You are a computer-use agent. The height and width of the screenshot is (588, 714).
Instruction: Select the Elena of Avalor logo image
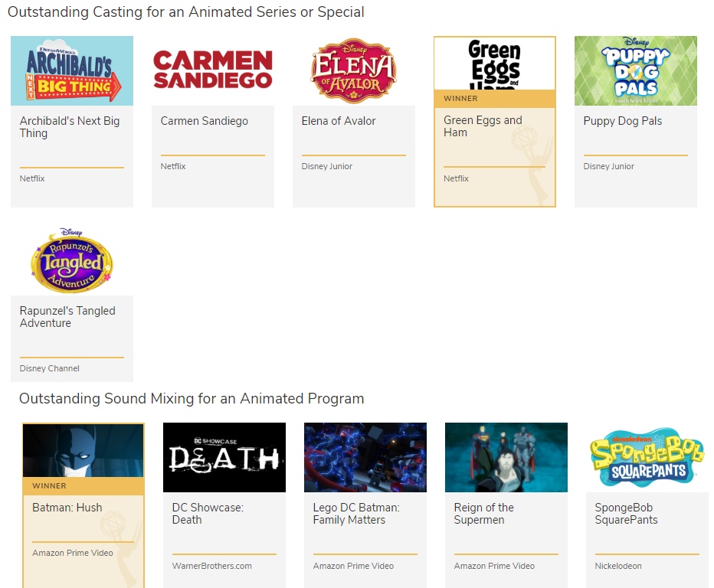coord(353,70)
